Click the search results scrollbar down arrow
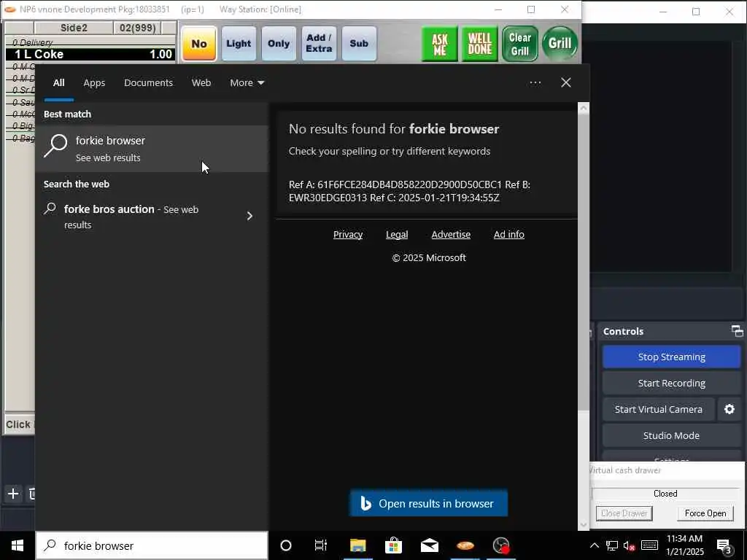This screenshot has height=560, width=747. [x=584, y=525]
